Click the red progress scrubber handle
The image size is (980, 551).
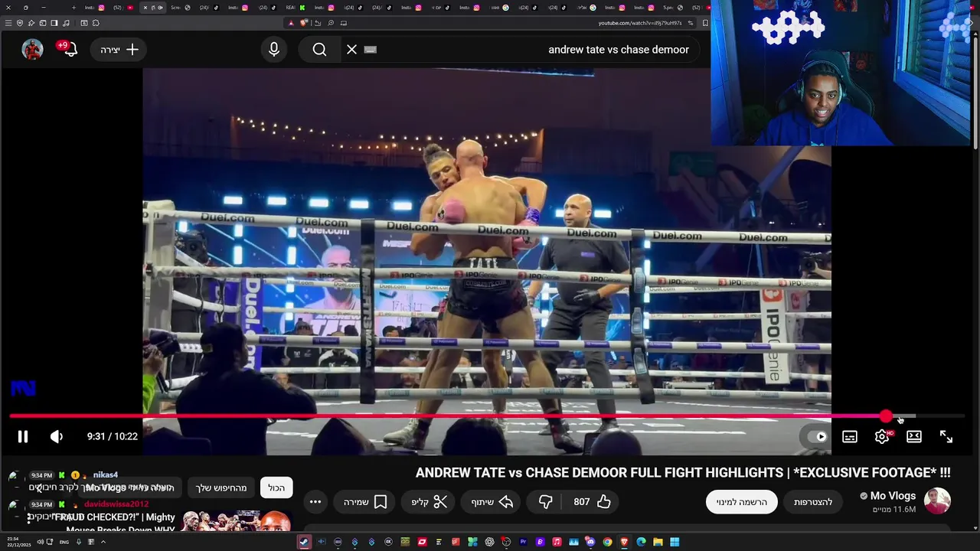(886, 416)
